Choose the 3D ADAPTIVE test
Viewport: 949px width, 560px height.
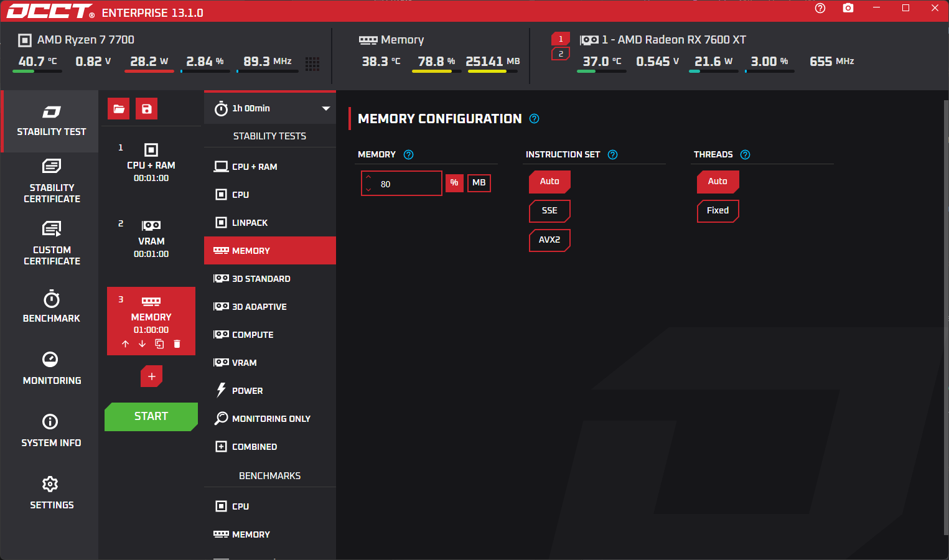[270, 307]
